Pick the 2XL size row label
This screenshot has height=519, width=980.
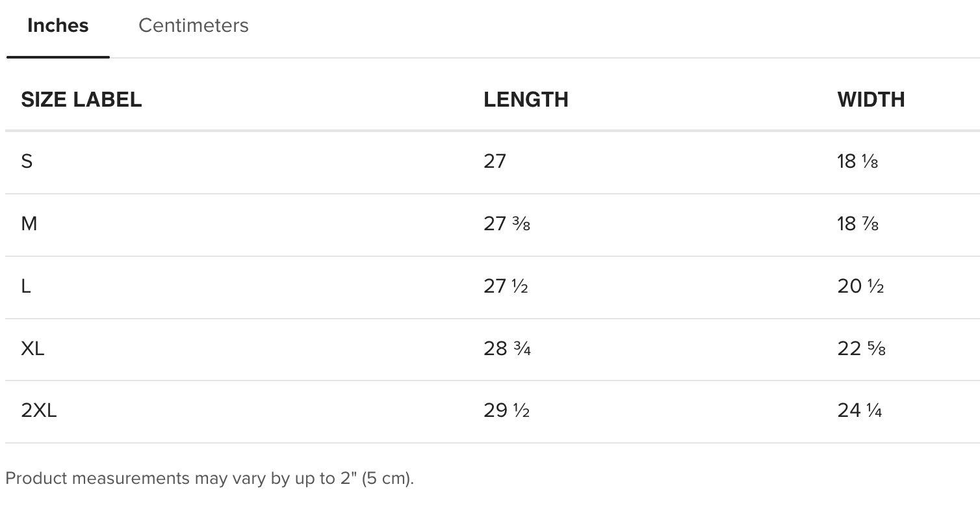(x=39, y=410)
